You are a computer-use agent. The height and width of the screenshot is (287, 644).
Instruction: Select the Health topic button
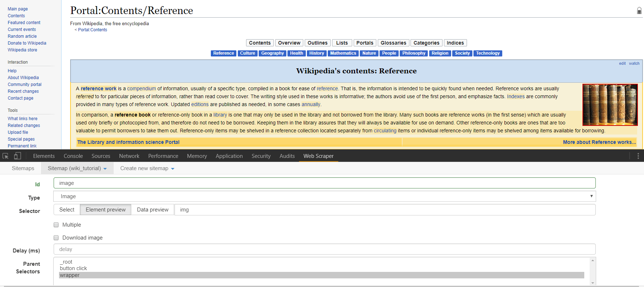(296, 53)
